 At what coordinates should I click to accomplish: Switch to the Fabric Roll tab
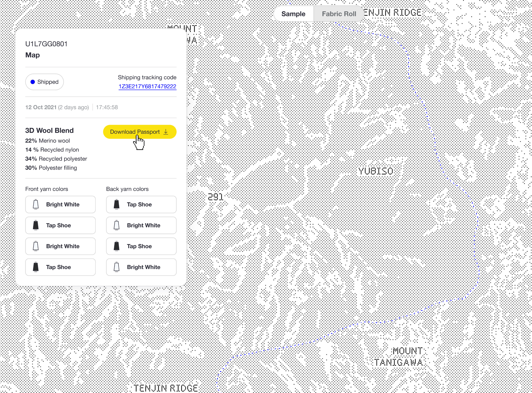[x=339, y=14]
